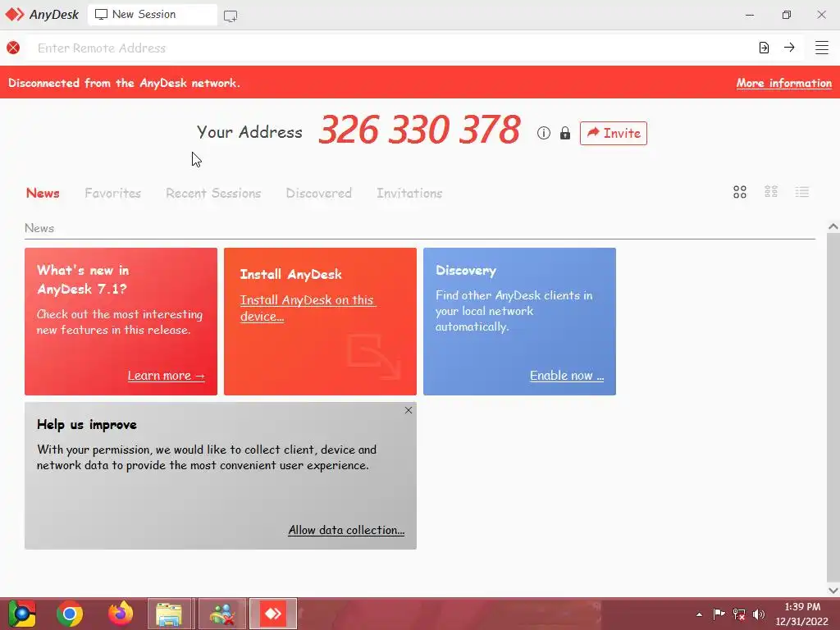This screenshot has width=840, height=630.
Task: Click the address info icon
Action: 544,133
